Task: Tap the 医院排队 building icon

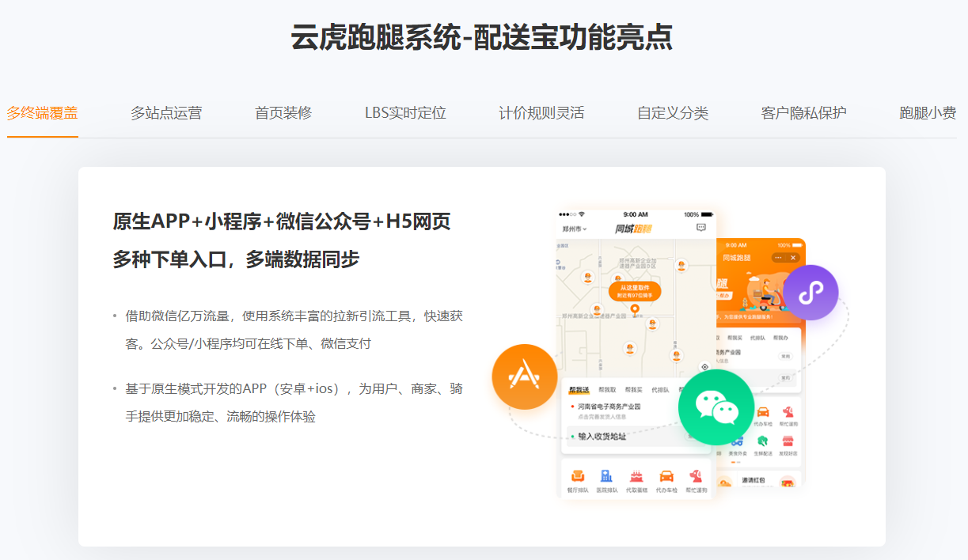Action: 606,476
